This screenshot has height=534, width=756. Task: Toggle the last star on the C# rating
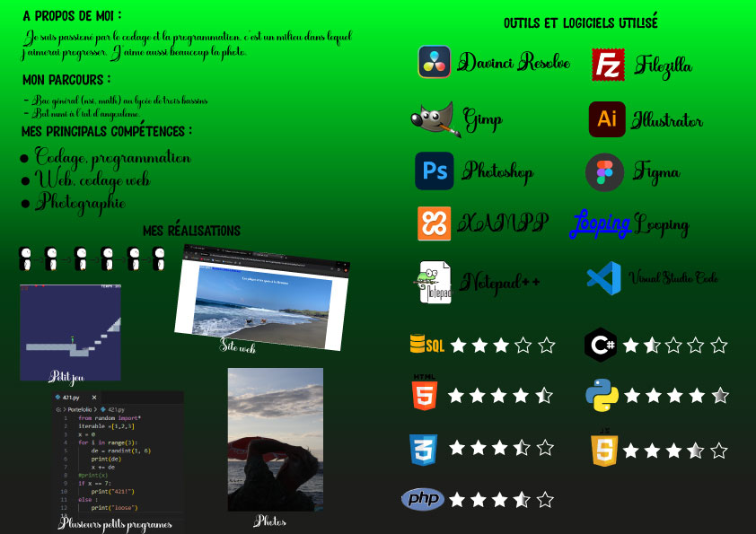(716, 344)
